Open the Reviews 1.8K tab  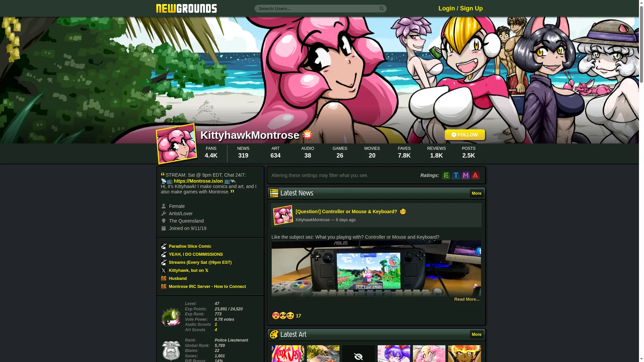click(436, 153)
